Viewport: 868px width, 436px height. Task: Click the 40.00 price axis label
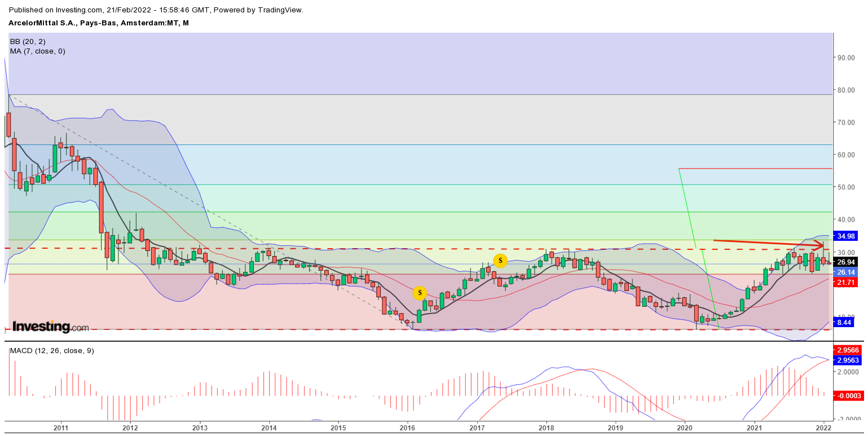845,219
